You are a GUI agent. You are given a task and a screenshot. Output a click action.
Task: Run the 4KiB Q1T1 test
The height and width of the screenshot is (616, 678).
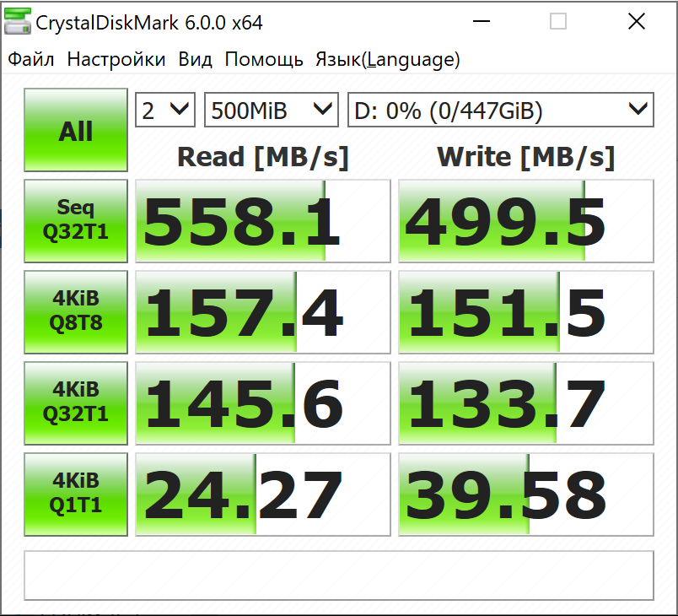coord(76,494)
